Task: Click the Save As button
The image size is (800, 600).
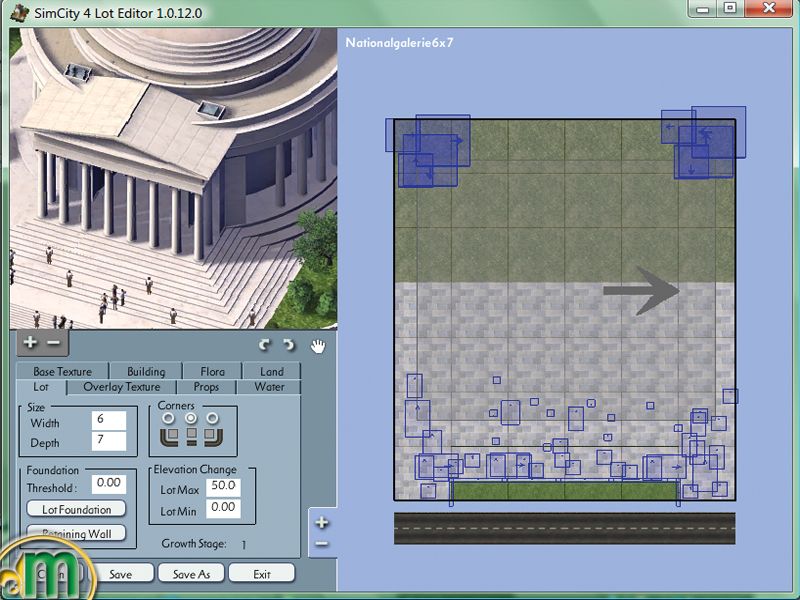Action: (191, 573)
